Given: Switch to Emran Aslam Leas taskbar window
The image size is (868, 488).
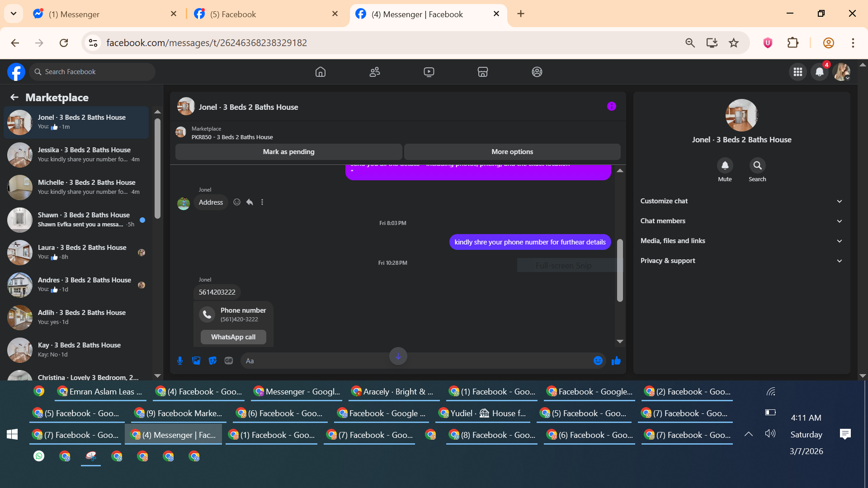Looking at the screenshot, I should click(100, 392).
